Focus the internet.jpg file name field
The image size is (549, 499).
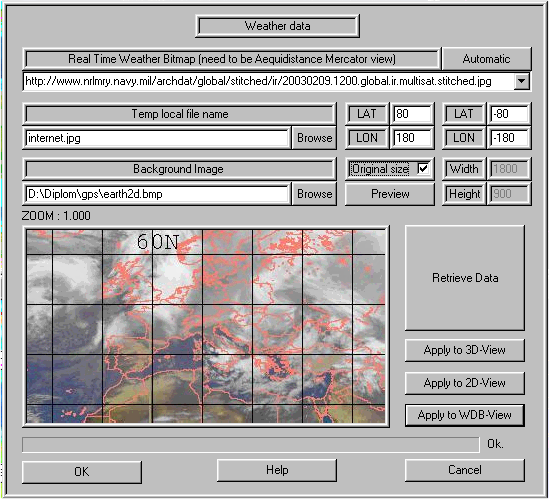coord(157,138)
